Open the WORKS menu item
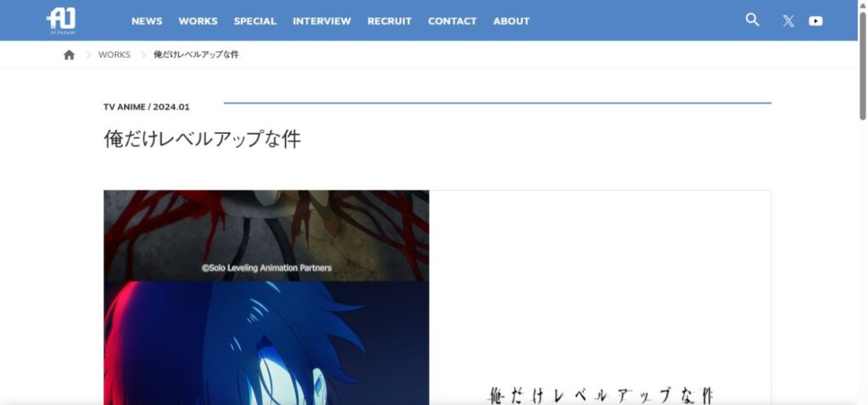Viewport: 868px width, 405px height. click(198, 21)
